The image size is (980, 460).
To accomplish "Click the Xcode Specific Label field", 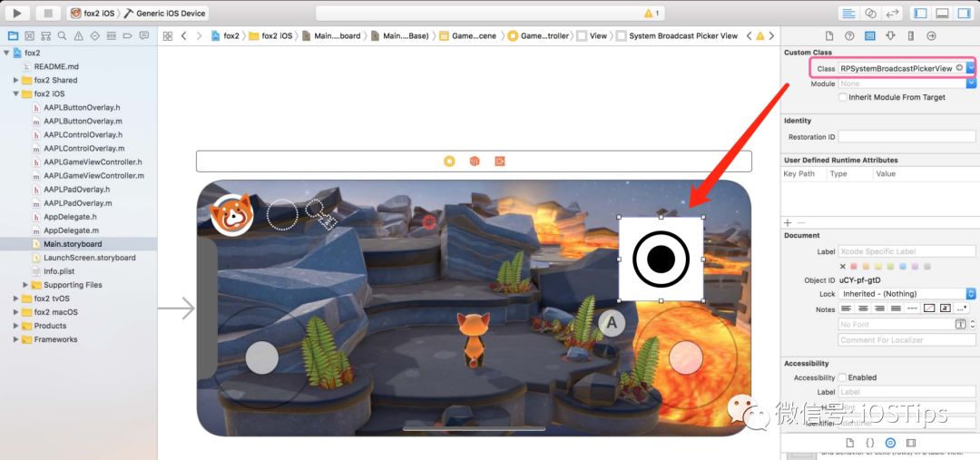I will [906, 251].
